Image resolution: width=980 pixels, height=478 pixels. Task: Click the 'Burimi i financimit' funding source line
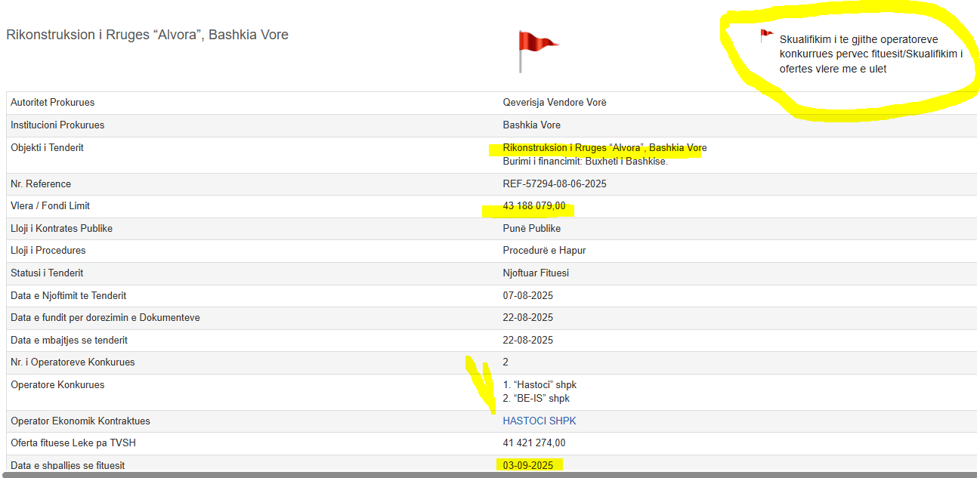[585, 162]
